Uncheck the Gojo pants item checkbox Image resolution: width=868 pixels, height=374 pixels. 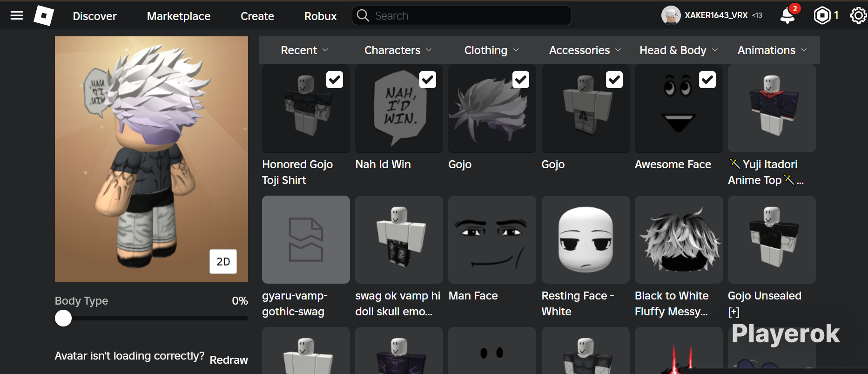pos(614,80)
